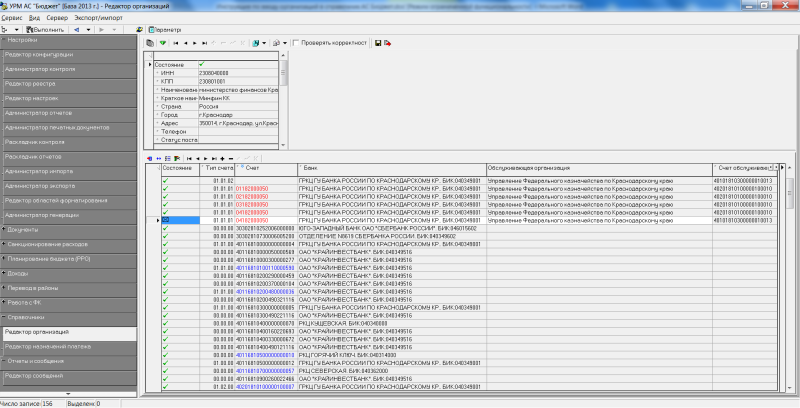Delete account row with minus icon
800x408 pixels.
click(231, 159)
